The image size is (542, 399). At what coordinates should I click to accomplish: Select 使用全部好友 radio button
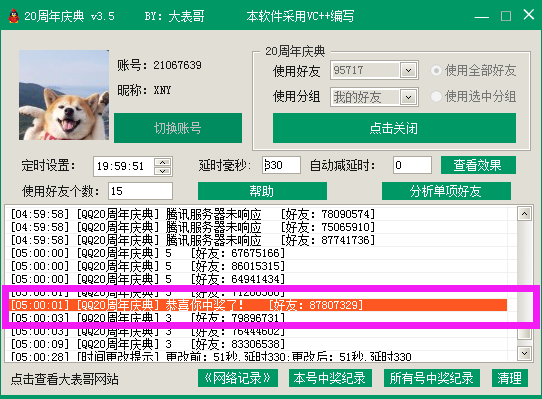click(x=436, y=71)
